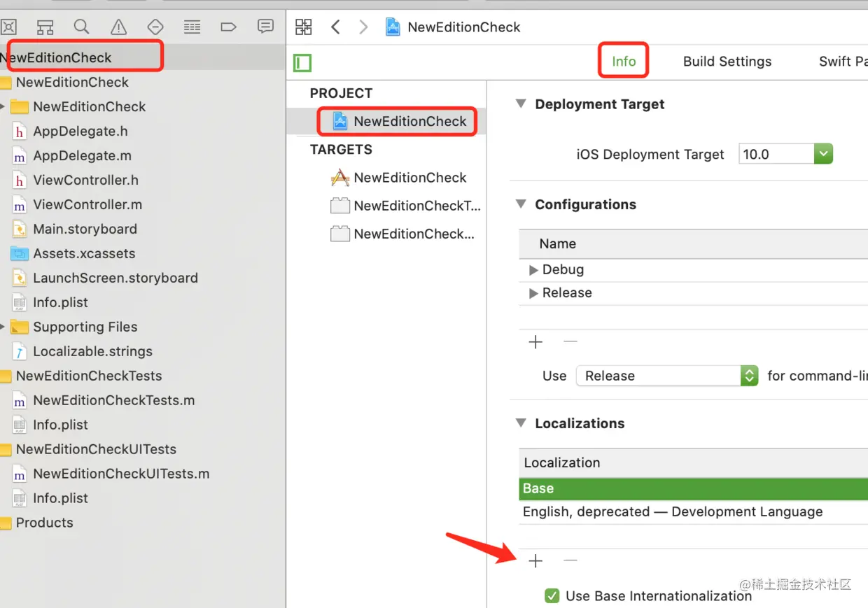Image resolution: width=868 pixels, height=608 pixels.
Task: Remove configuration with the minus button
Action: tap(570, 342)
